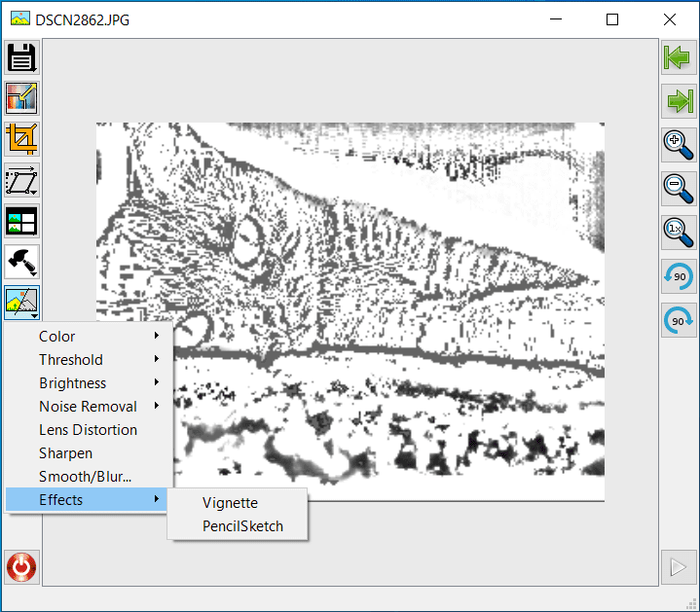Minimize the DSCN2862.JPG window
Image resolution: width=700 pixels, height=612 pixels.
pyautogui.click(x=556, y=19)
